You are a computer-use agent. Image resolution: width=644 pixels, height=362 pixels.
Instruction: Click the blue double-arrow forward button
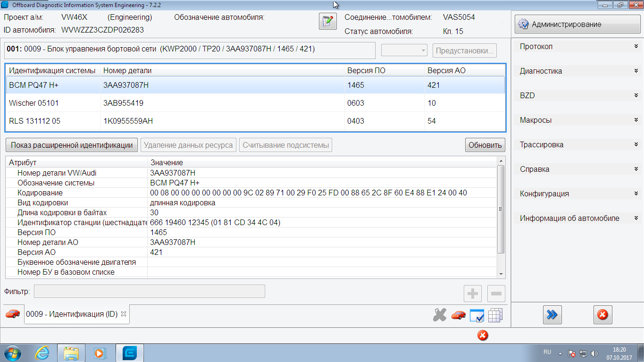pos(552,315)
